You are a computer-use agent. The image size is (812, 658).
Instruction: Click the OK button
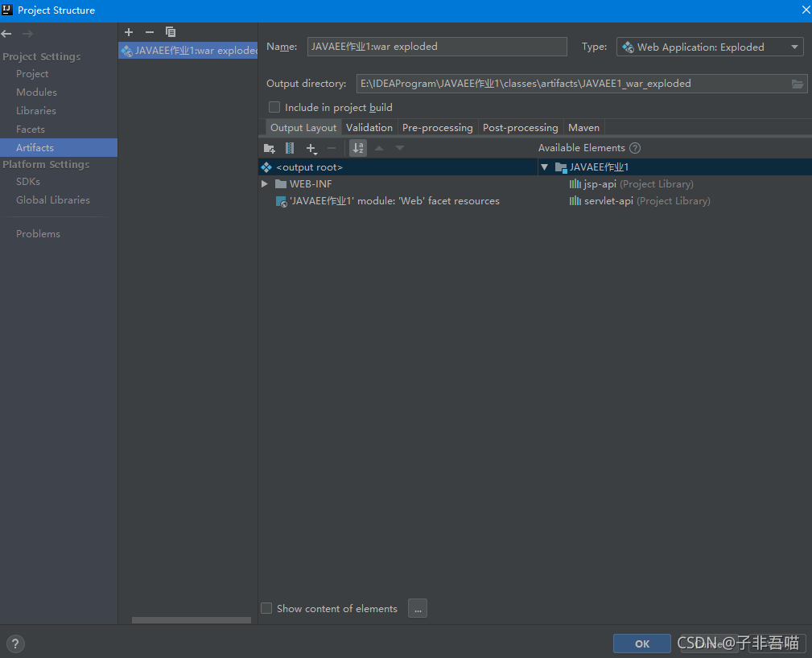click(641, 644)
